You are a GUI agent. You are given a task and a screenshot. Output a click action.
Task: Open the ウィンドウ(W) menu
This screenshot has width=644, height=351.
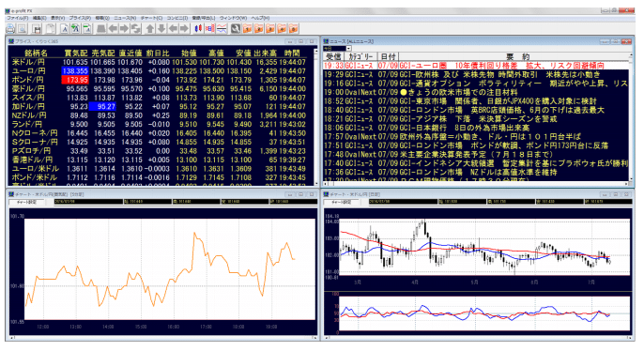[x=233, y=18]
